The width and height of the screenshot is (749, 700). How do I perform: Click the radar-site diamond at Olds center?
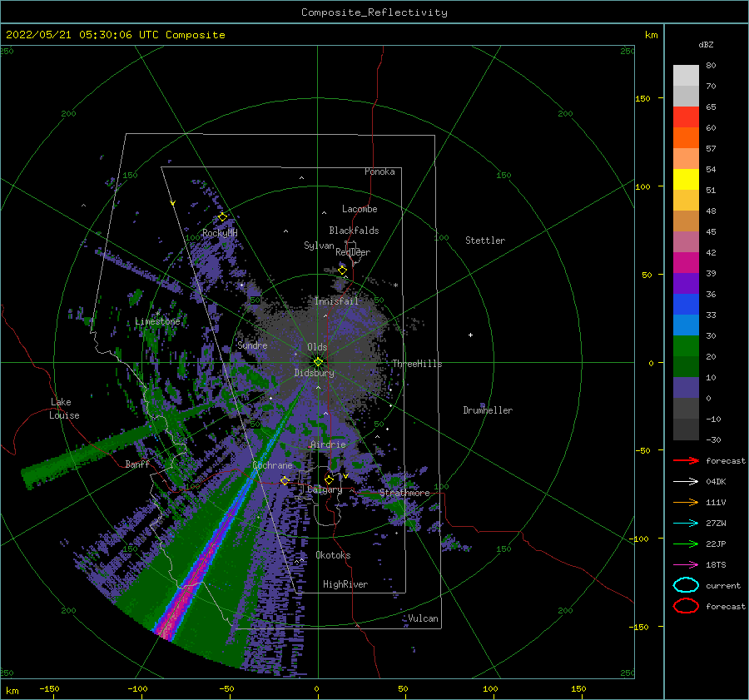click(318, 362)
